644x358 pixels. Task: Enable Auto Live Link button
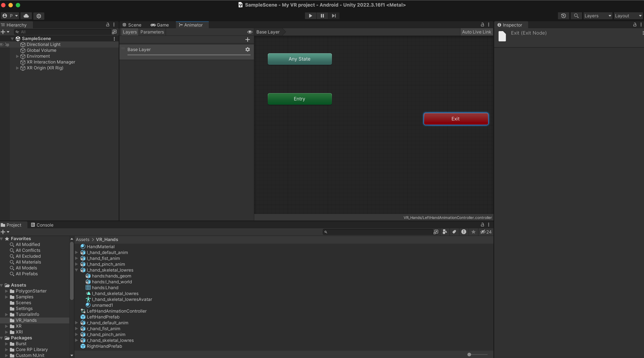tap(476, 32)
